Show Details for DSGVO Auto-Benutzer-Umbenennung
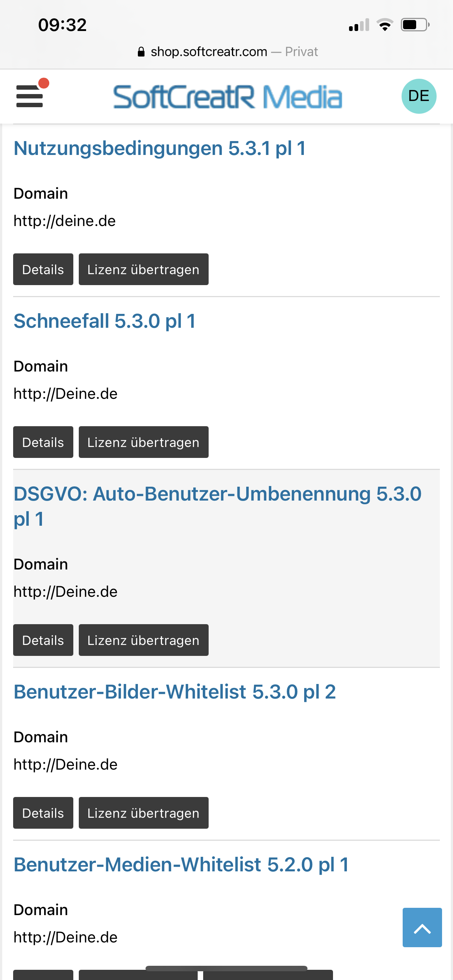The width and height of the screenshot is (453, 980). click(43, 640)
